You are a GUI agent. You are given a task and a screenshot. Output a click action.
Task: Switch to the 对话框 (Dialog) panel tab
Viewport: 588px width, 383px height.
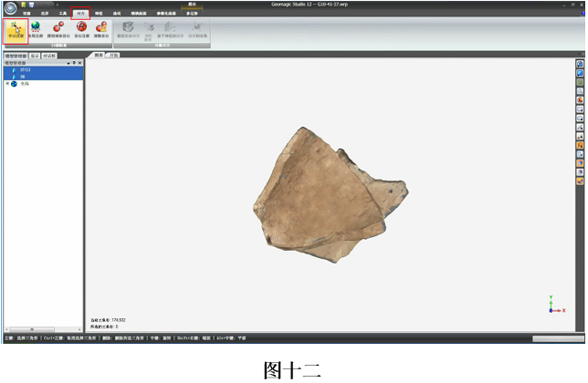49,56
